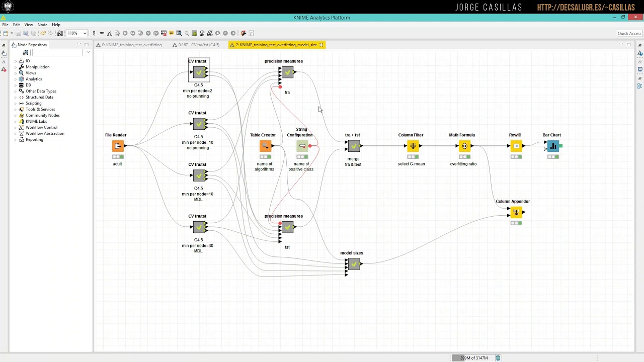Click the wrench workflow tools toolbar icon
Viewport: 644px width, 362px height.
(244, 33)
